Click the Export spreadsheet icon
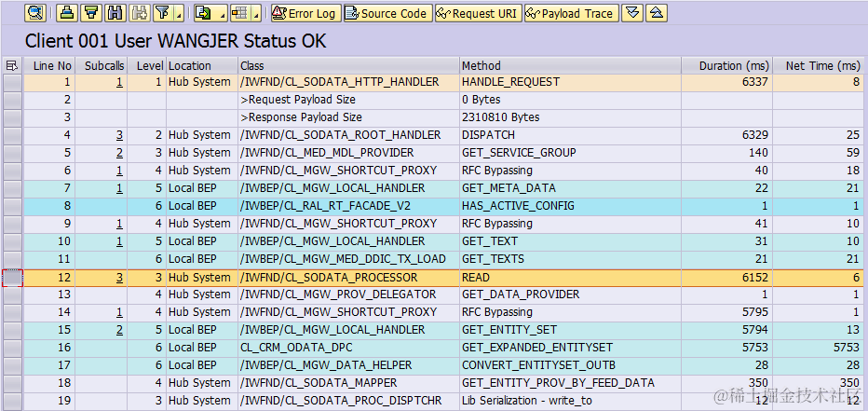Image resolution: width=868 pixels, height=411 pixels. click(x=204, y=13)
